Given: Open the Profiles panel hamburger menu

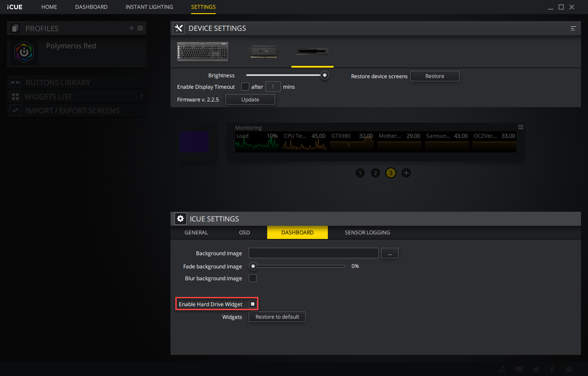Looking at the screenshot, I should point(140,28).
